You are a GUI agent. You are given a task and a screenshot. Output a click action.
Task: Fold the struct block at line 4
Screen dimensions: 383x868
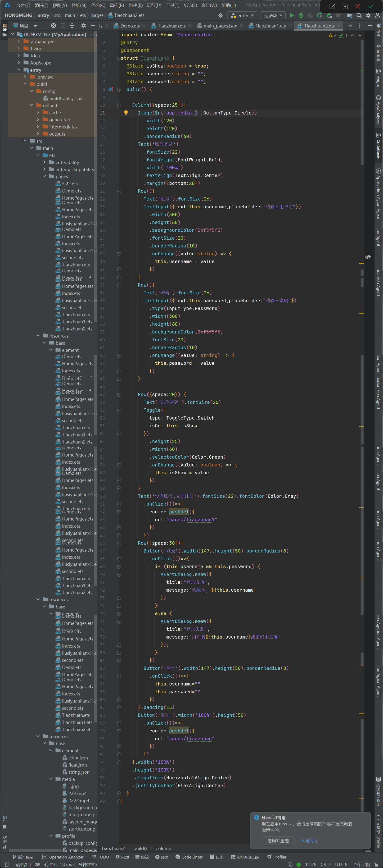click(x=119, y=58)
